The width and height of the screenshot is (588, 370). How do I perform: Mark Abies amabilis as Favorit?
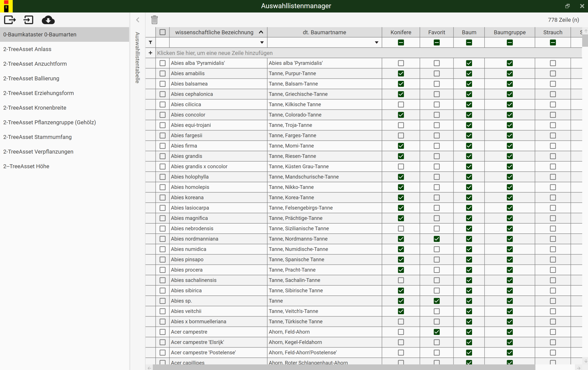[x=437, y=73]
